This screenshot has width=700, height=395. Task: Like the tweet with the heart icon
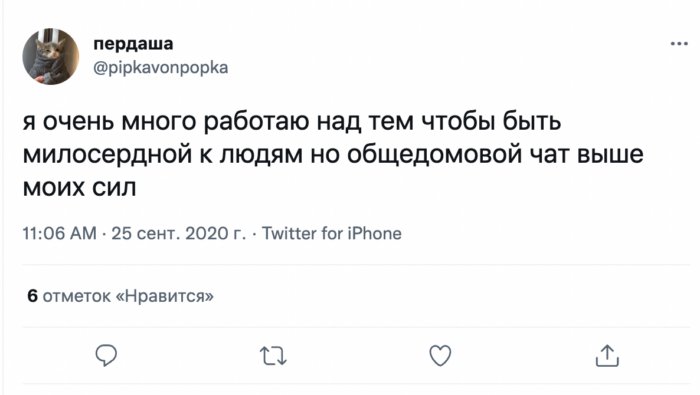440,356
